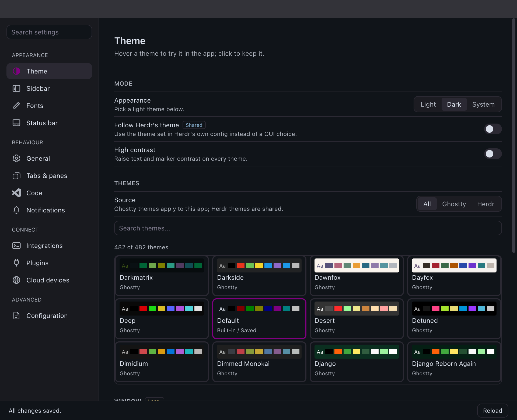Enable the High contrast switch
517x420 pixels.
[x=493, y=154]
